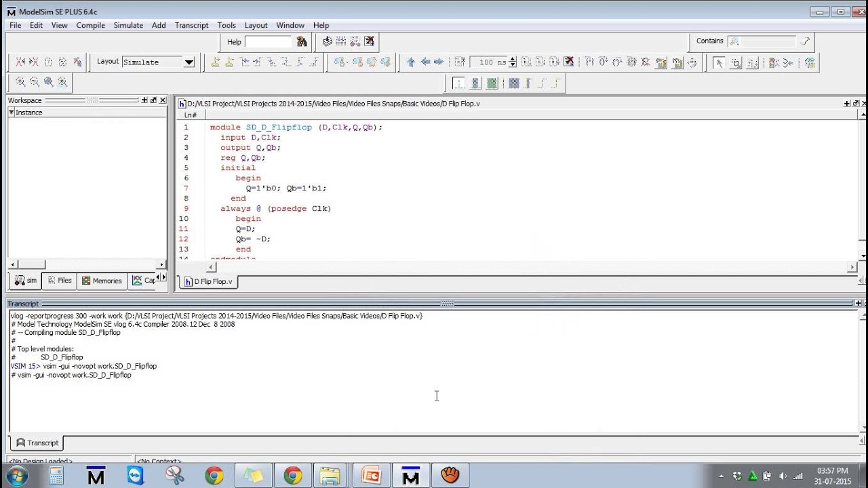The width and height of the screenshot is (868, 488).
Task: Expand the Workspace panel with plus icon
Action: point(144,100)
